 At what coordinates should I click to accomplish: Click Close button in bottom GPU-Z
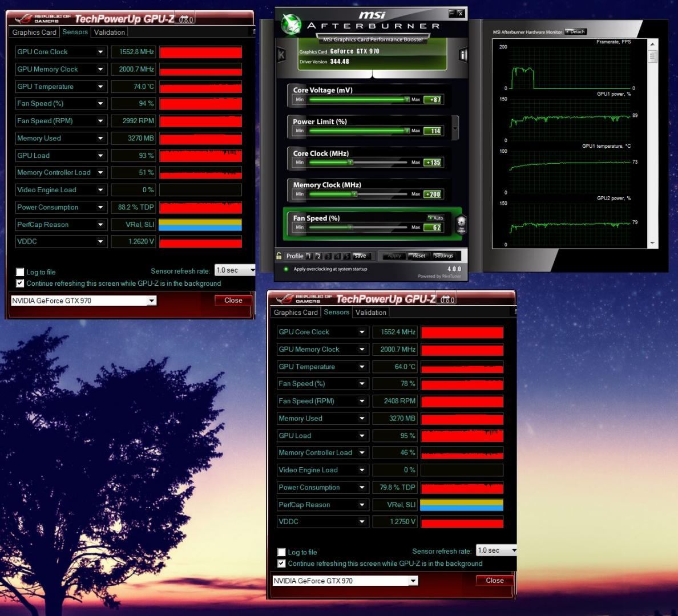point(495,580)
